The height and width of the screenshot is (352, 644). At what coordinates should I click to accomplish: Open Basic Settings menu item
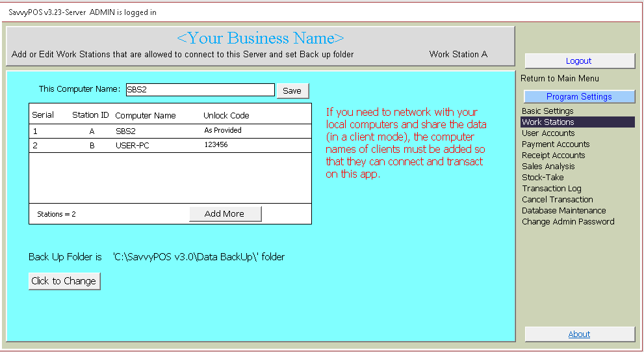(547, 111)
